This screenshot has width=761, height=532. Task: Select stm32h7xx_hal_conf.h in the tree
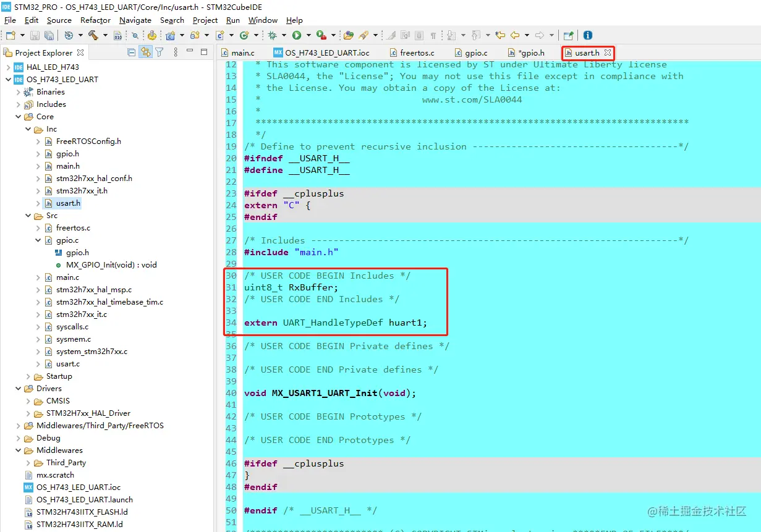[94, 178]
